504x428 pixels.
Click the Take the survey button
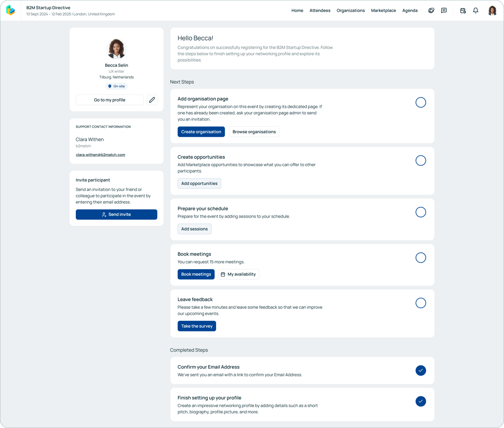point(197,326)
